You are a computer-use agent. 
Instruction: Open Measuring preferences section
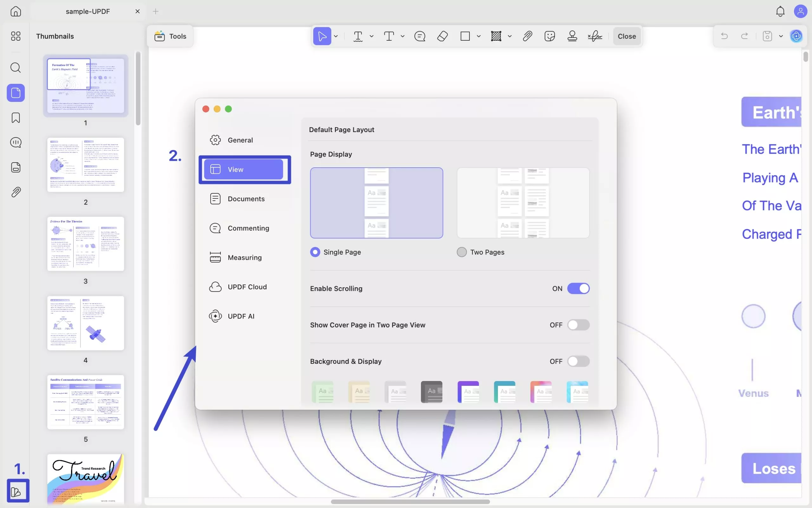244,258
